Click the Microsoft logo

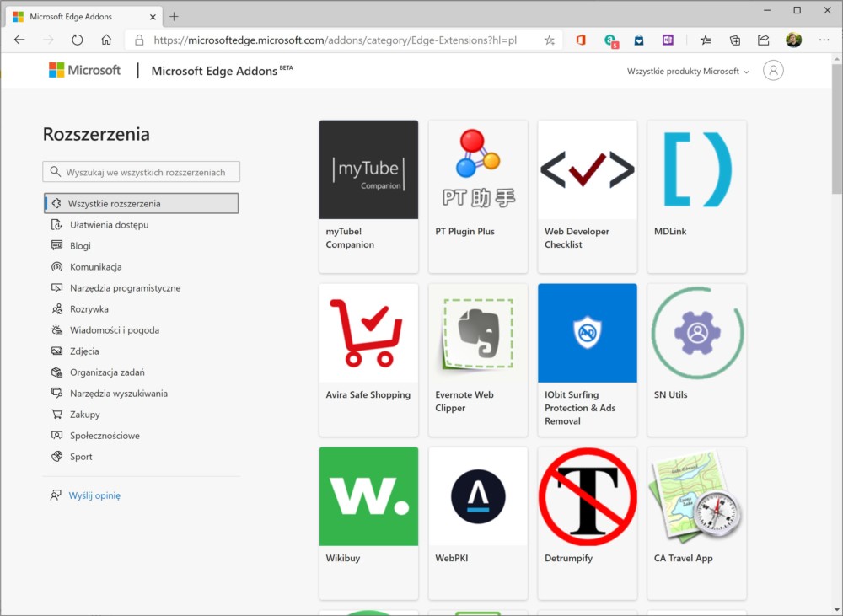click(84, 70)
